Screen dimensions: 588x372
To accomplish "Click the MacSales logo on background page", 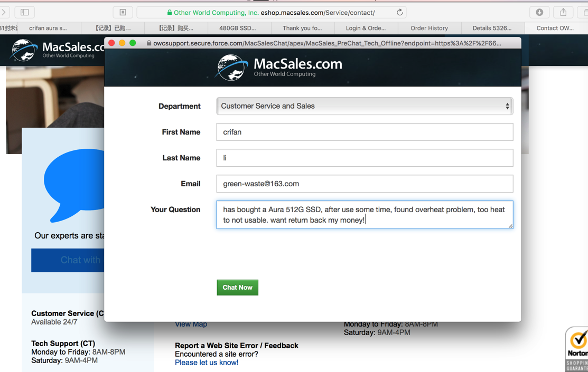I will (x=56, y=50).
